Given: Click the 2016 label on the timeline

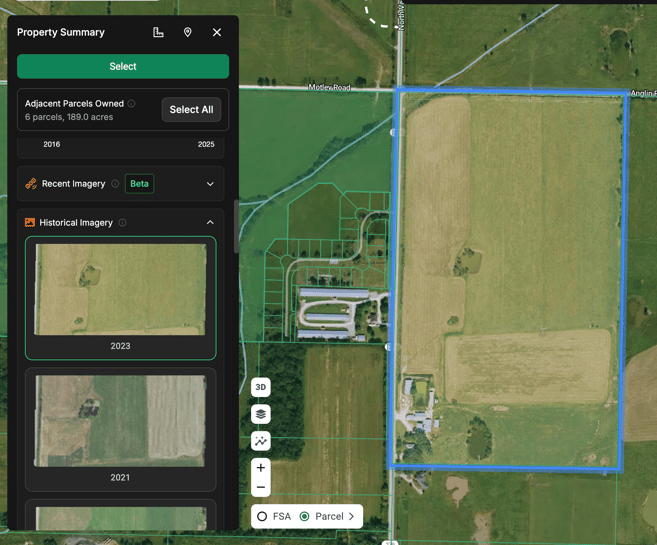Looking at the screenshot, I should [x=52, y=144].
